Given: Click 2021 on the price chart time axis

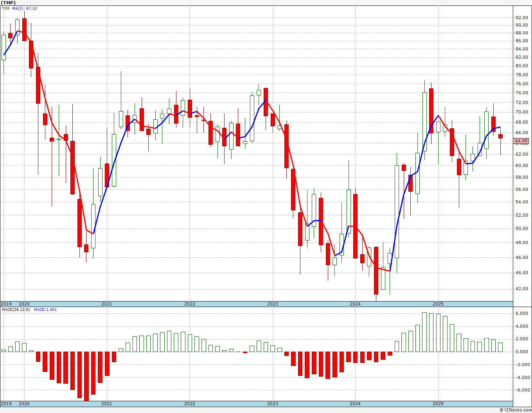Looking at the screenshot, I should [x=107, y=304].
